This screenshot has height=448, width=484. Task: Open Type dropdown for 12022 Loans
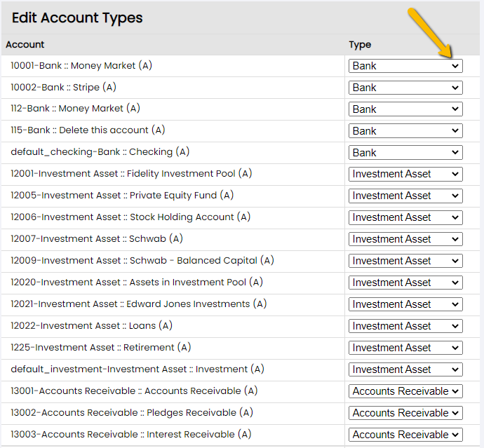point(405,326)
